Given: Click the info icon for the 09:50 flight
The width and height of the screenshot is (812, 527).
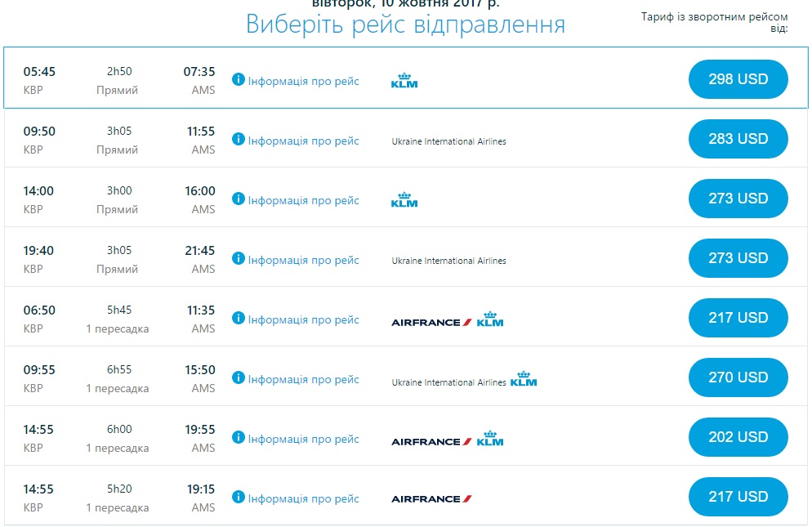Looking at the screenshot, I should click(239, 140).
